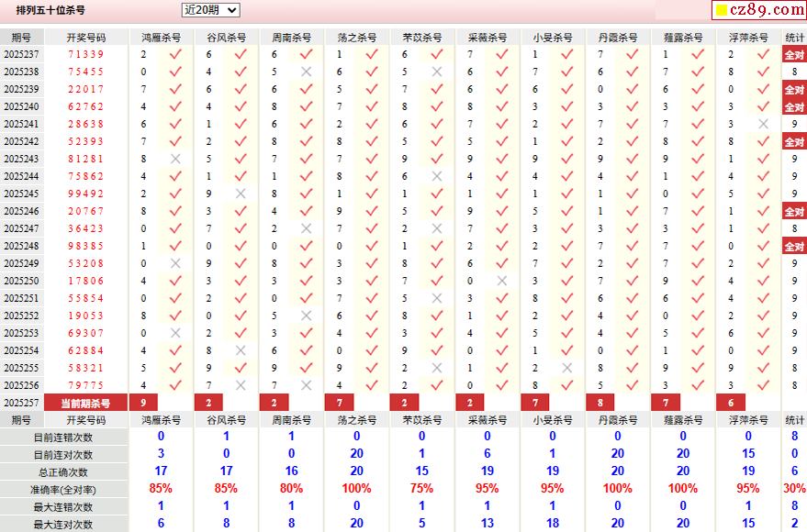
Task: Open the 近20期 period range dropdown
Action: [210, 10]
